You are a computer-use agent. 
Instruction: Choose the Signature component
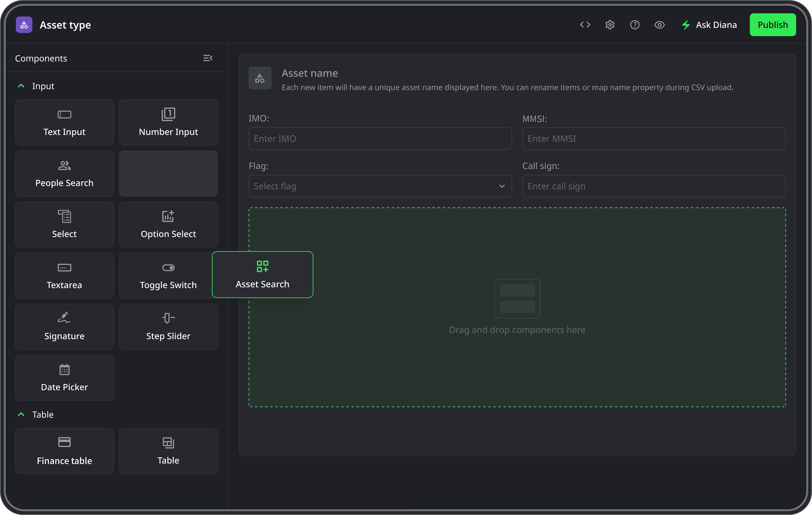coord(64,327)
